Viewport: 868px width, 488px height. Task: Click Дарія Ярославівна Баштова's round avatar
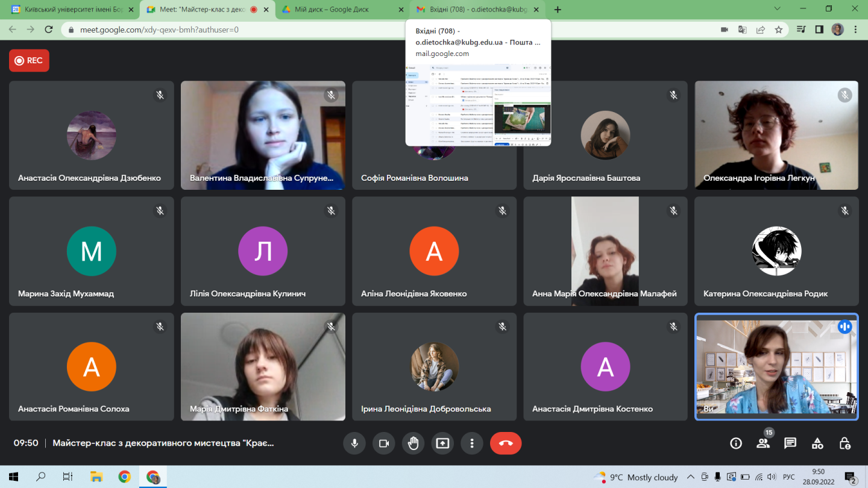[605, 135]
